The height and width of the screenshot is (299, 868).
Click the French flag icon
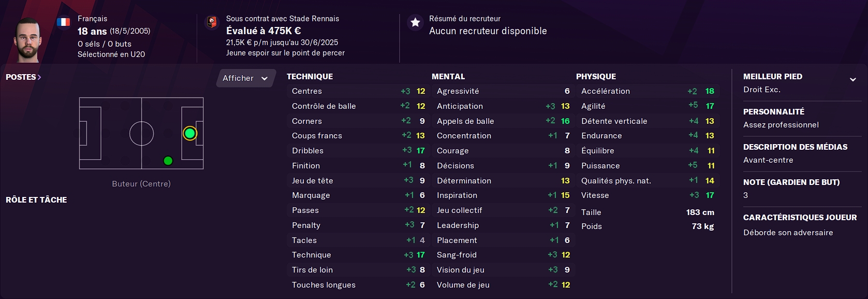[63, 22]
